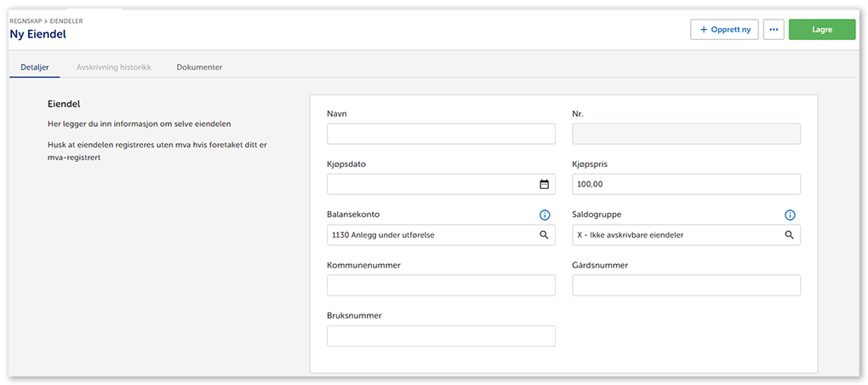Click the Gårdsnummer input field
The height and width of the screenshot is (385, 868).
tap(686, 285)
